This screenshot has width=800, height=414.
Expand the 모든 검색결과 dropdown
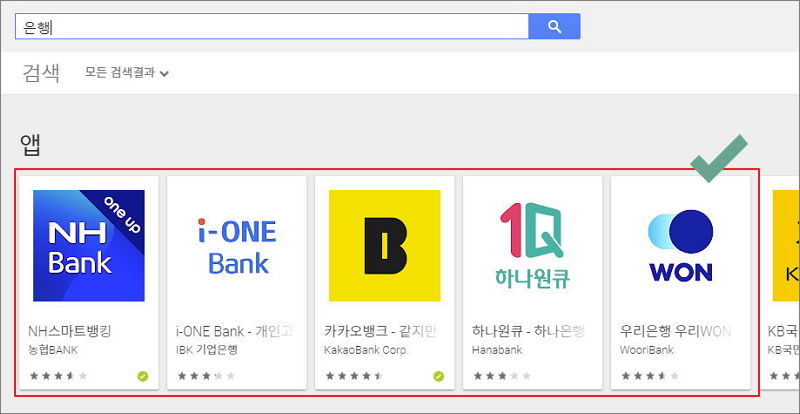coord(127,73)
